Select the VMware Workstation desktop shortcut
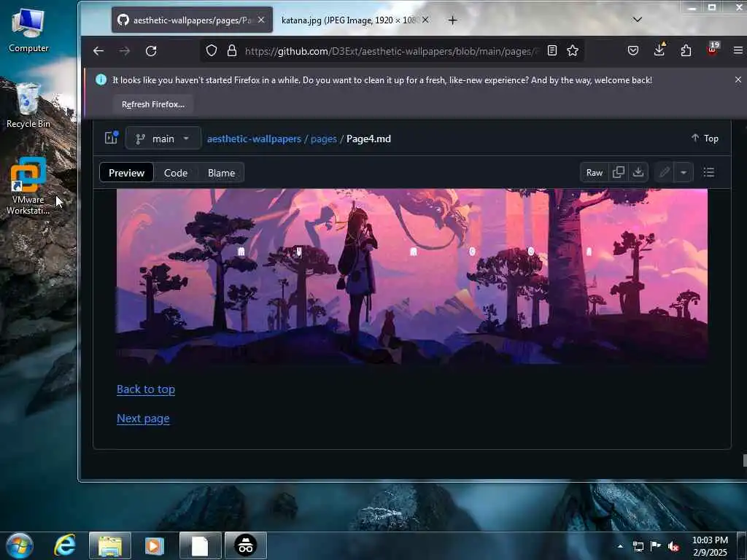 tap(28, 186)
